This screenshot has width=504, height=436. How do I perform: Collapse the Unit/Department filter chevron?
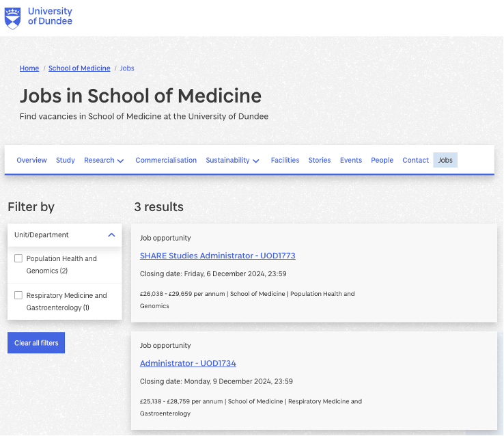(111, 235)
